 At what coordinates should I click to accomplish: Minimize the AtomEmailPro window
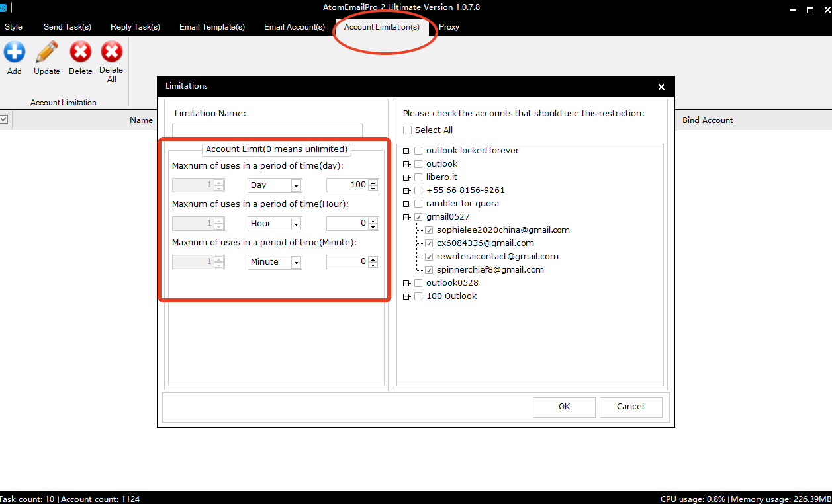[x=794, y=10]
